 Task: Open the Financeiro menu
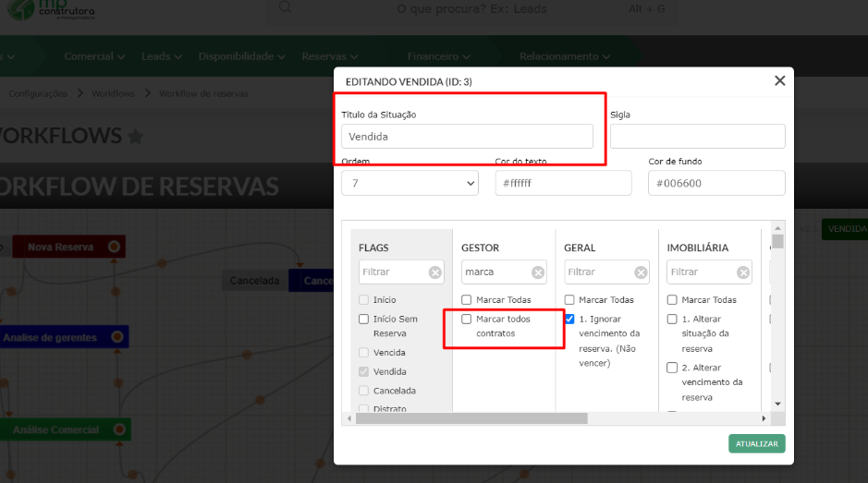coord(439,56)
